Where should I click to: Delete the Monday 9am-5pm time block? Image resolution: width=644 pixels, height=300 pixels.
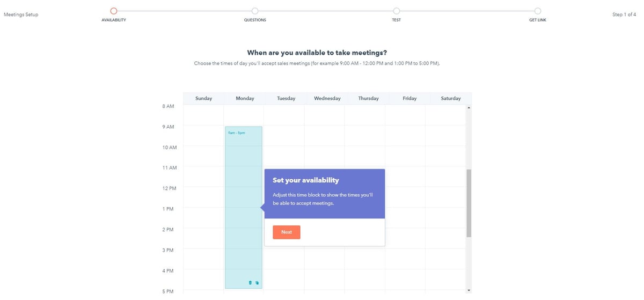tap(250, 283)
